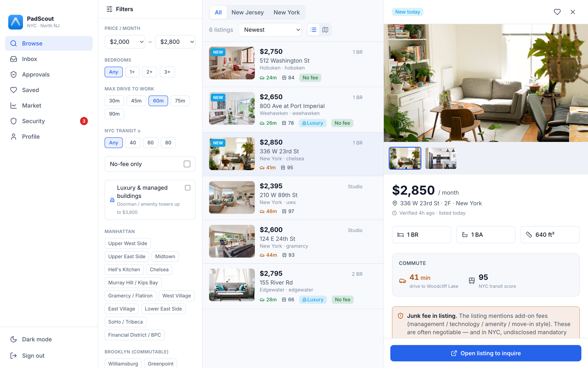This screenshot has width=588, height=368.
Task: Select 2+ bedrooms filter
Action: point(150,72)
